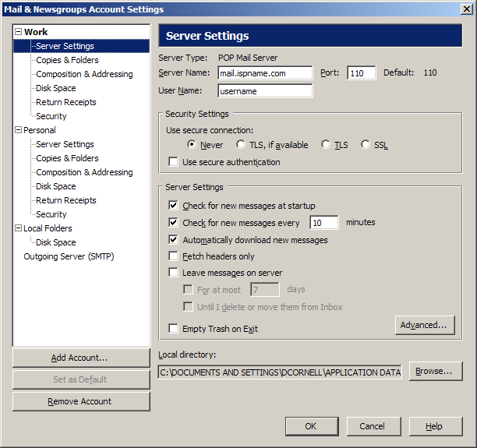The height and width of the screenshot is (448, 477).
Task: Collapse the Work account tree node
Action: coord(19,32)
